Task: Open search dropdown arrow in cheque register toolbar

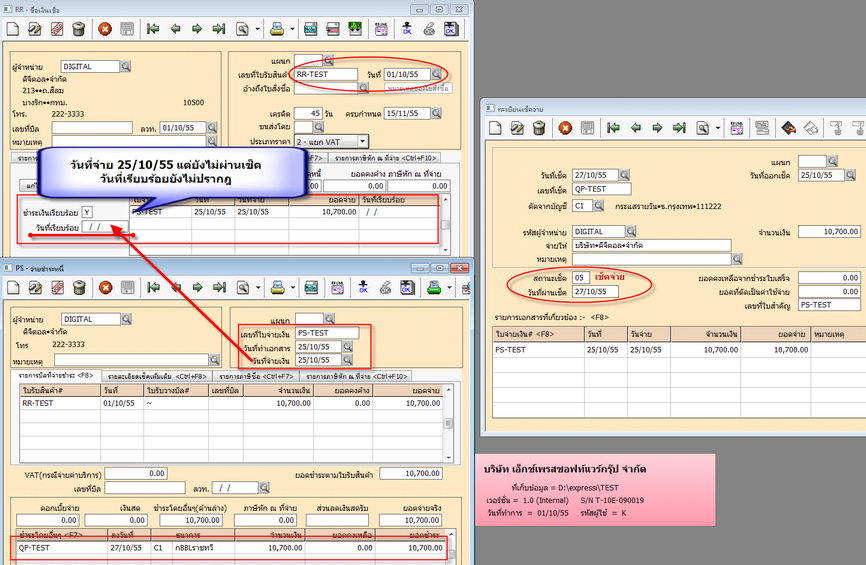Action: pos(719,127)
